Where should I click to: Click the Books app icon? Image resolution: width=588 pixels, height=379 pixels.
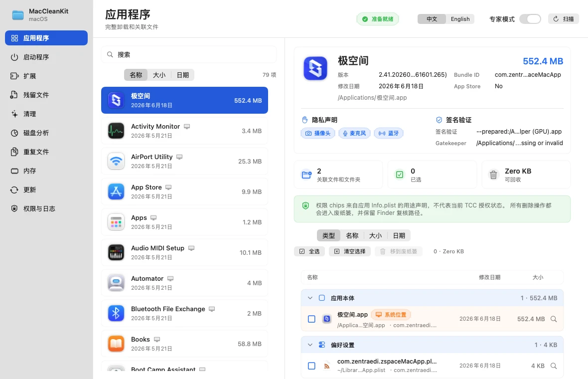pos(116,344)
